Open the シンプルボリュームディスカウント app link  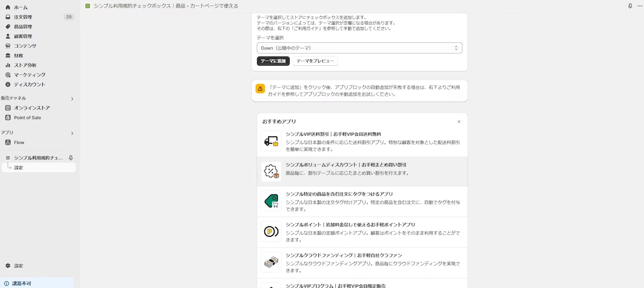tap(346, 165)
